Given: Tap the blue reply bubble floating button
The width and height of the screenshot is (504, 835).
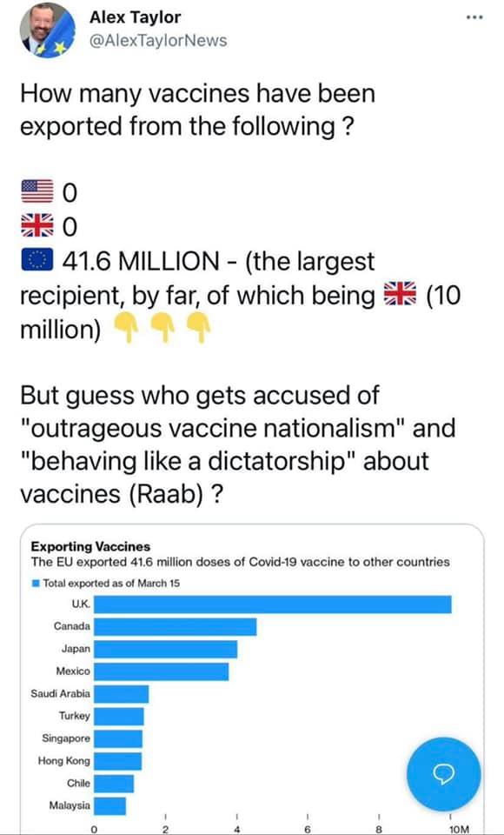Looking at the screenshot, I should (444, 774).
